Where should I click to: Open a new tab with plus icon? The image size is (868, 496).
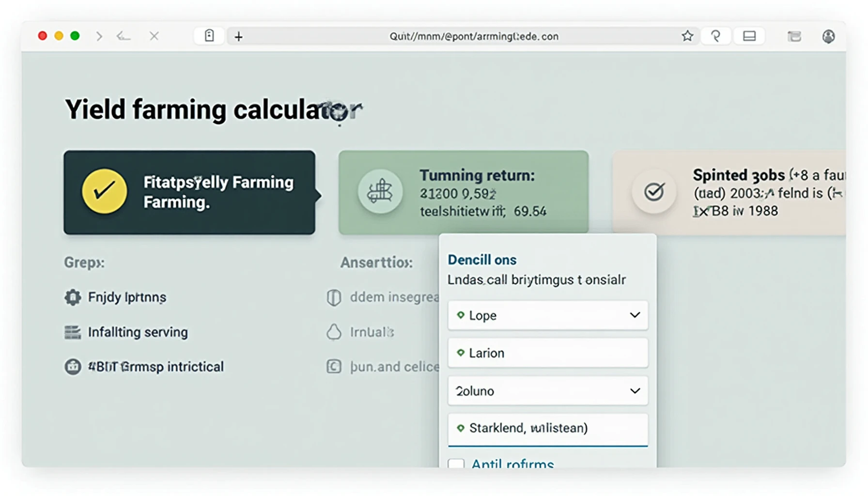click(239, 36)
